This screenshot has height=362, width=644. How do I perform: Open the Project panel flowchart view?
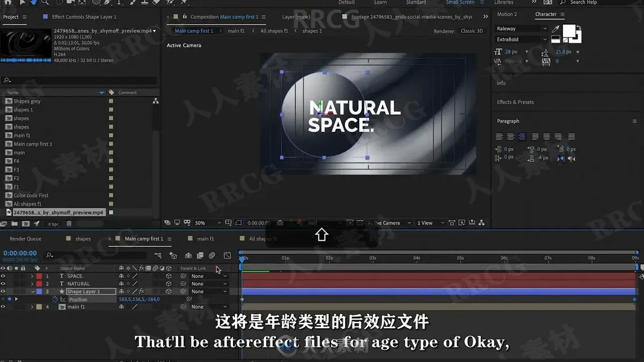[156, 101]
